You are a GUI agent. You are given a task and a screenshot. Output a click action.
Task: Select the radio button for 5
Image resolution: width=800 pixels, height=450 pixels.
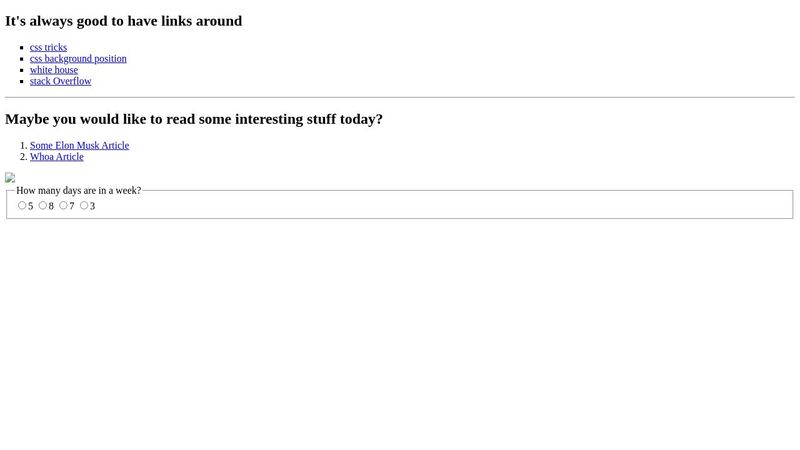click(22, 205)
